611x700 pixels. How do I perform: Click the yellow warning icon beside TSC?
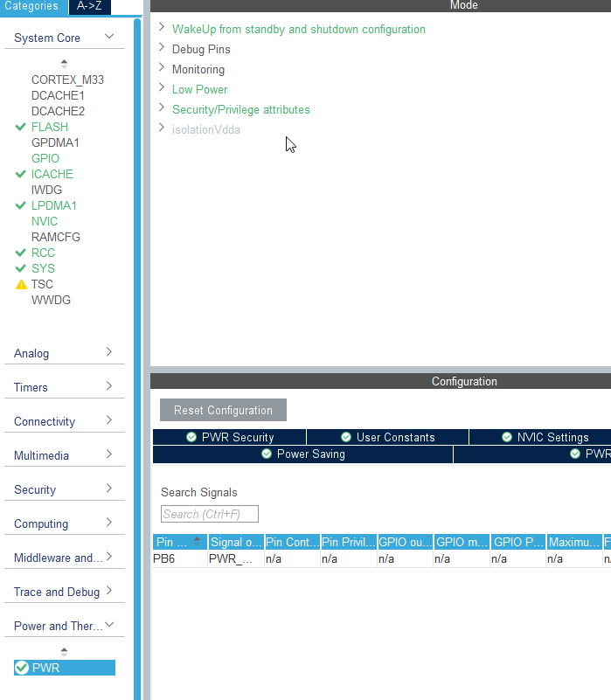click(21, 284)
